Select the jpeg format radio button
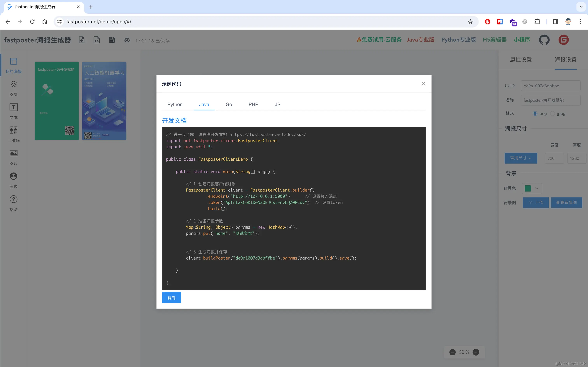The image size is (588, 367). coord(553,114)
